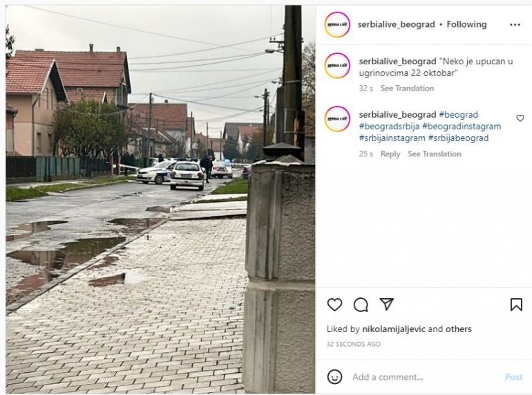View others who liked the post
532x395 pixels.
tap(458, 329)
